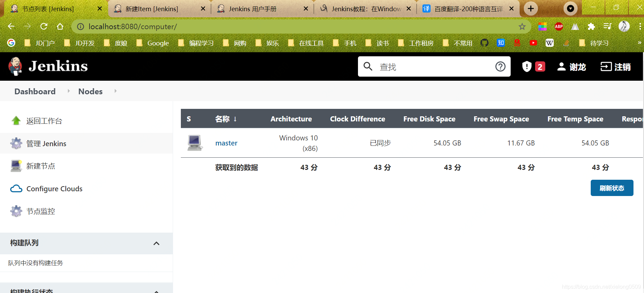644x293 pixels.
Task: Click the green arrow 返回工作台 icon
Action: click(x=16, y=121)
